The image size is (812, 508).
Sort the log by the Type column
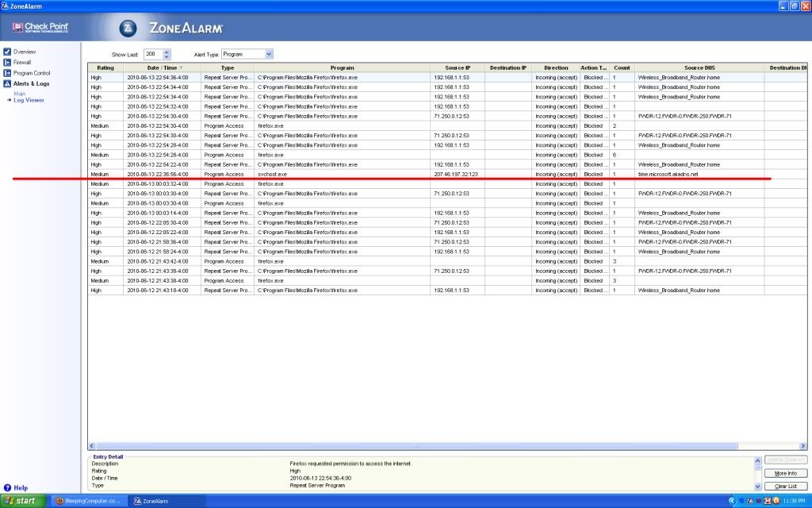point(228,67)
